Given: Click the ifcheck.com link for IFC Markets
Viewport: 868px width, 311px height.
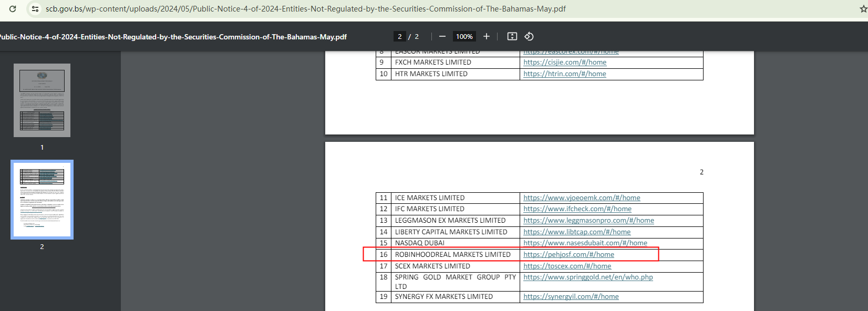Looking at the screenshot, I should (x=577, y=209).
